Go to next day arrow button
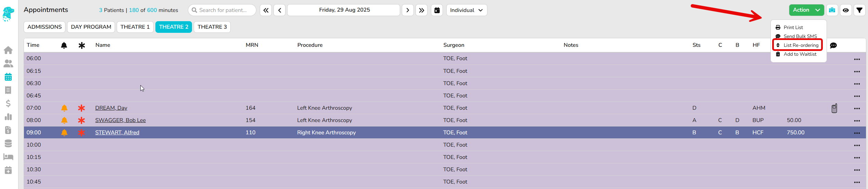 (x=407, y=10)
